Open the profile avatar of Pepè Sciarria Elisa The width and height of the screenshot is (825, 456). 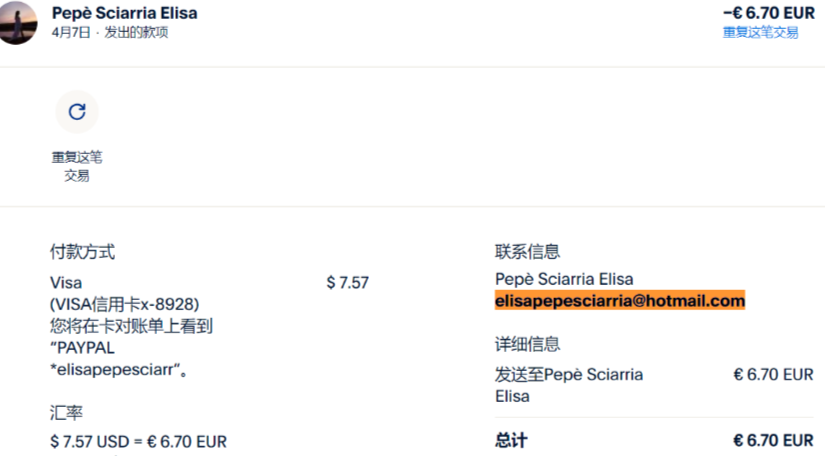coord(18,22)
